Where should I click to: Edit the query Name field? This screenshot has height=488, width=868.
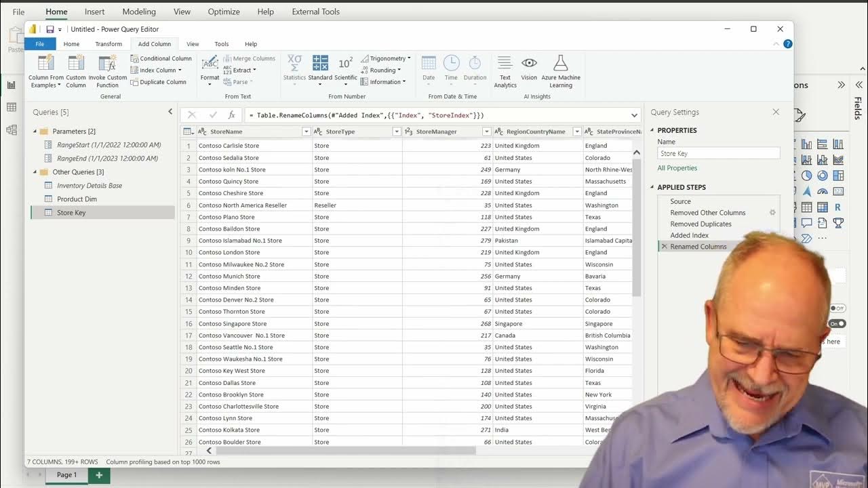pyautogui.click(x=718, y=154)
